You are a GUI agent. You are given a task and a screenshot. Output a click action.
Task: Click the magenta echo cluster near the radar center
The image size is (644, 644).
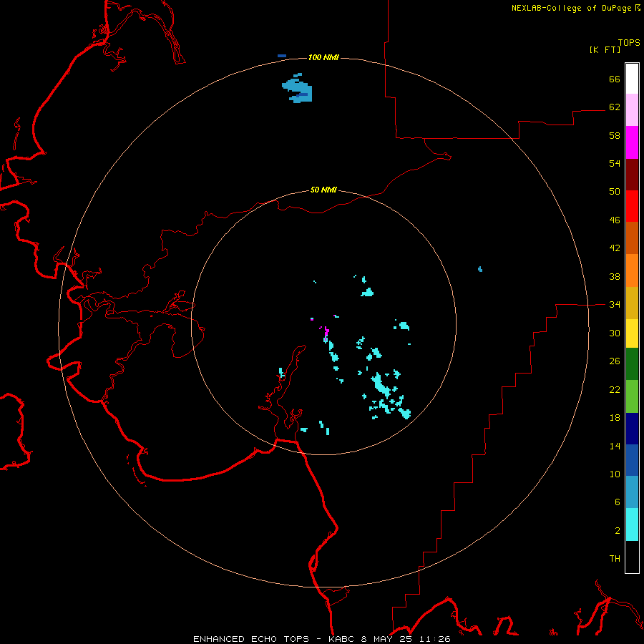pos(326,333)
